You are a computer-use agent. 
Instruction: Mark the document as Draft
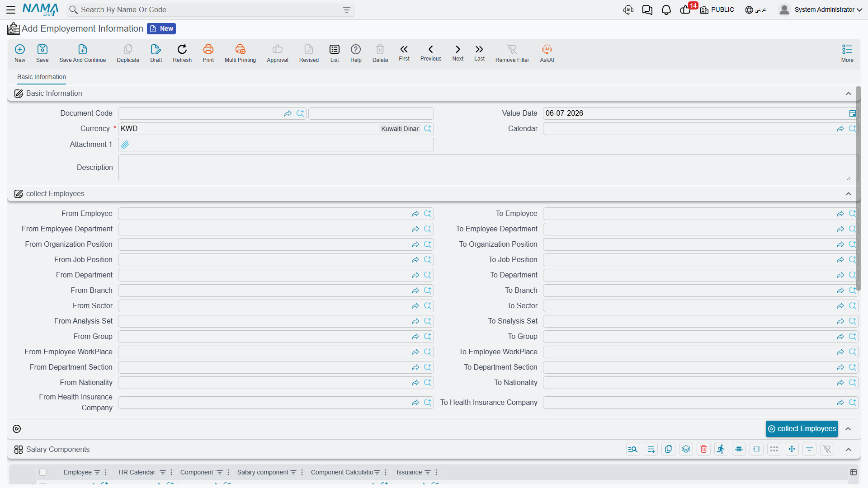pos(156,53)
